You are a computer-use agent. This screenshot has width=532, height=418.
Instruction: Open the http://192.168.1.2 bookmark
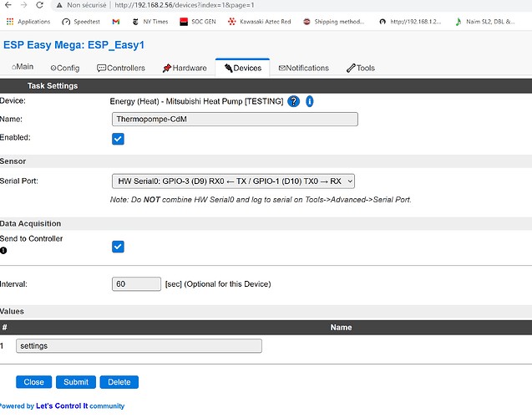(x=410, y=22)
